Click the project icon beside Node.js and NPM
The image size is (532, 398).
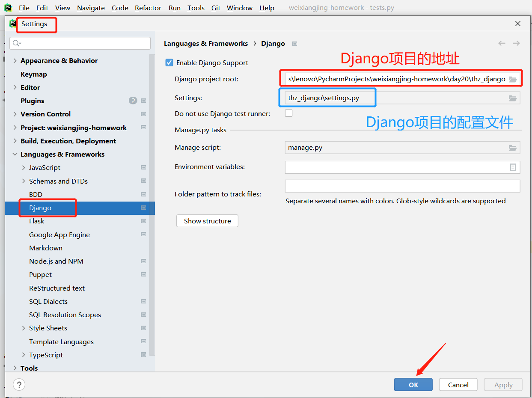tap(143, 261)
